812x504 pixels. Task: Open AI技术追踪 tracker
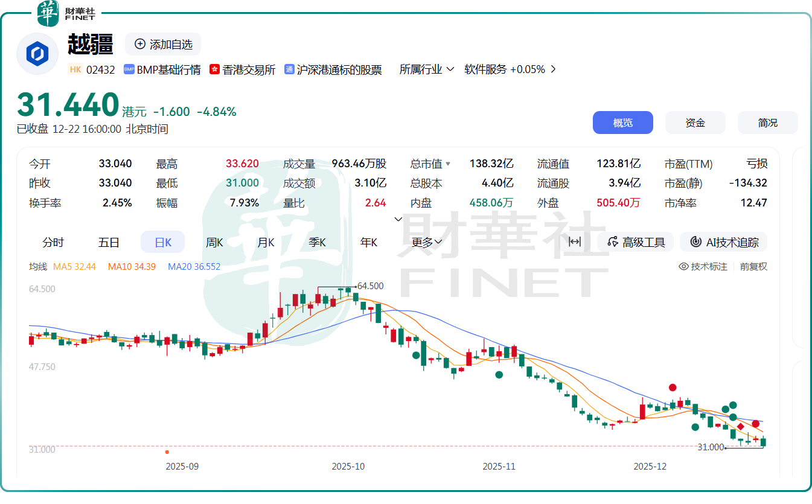point(724,242)
